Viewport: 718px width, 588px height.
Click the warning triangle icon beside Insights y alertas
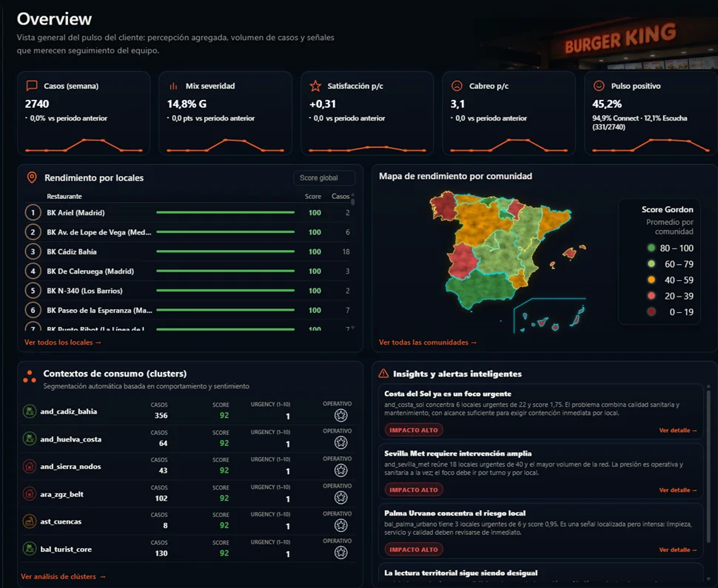tap(383, 374)
